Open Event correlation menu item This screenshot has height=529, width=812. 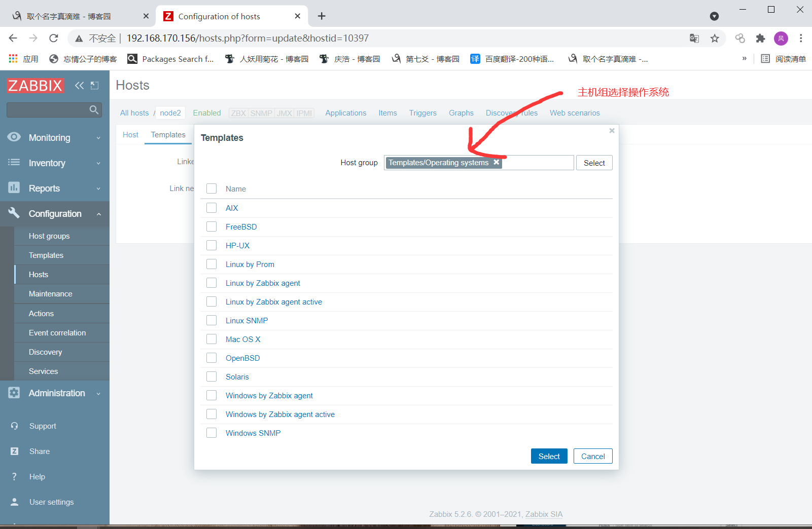[57, 333]
